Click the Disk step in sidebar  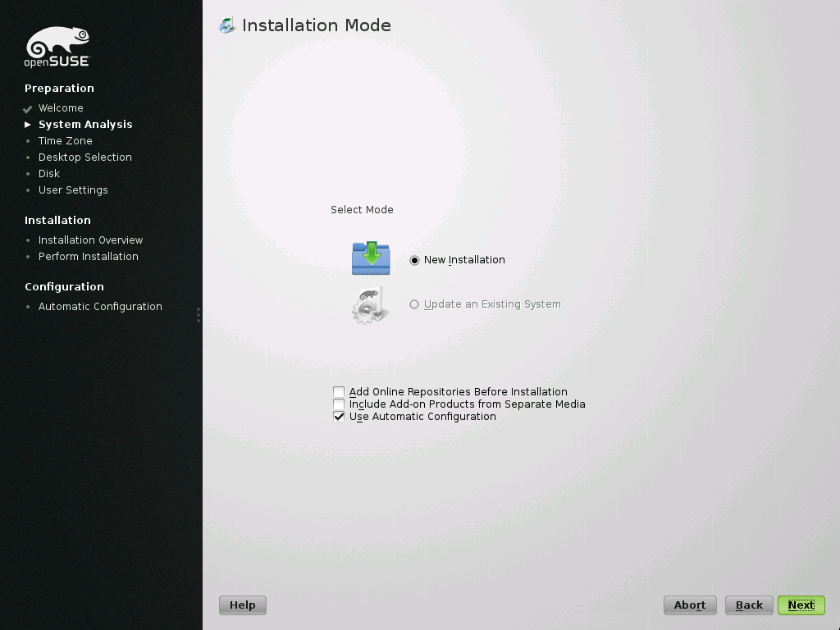point(48,174)
